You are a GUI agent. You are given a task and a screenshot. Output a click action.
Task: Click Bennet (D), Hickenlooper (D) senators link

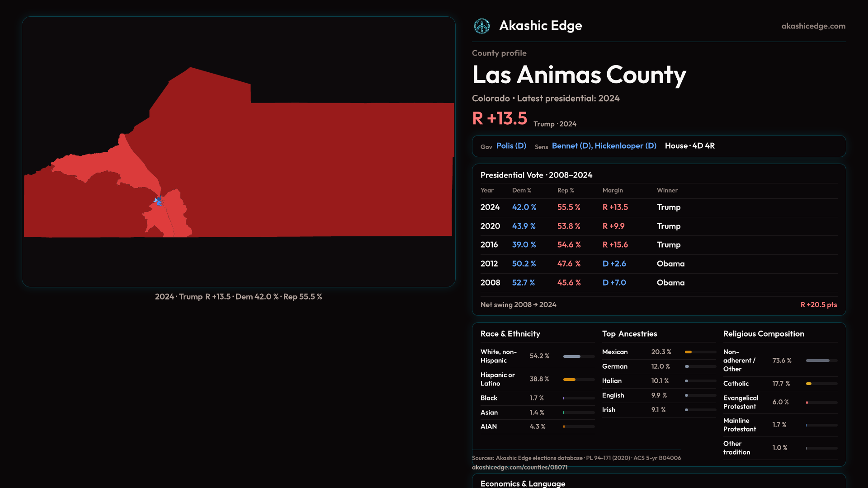tap(604, 146)
